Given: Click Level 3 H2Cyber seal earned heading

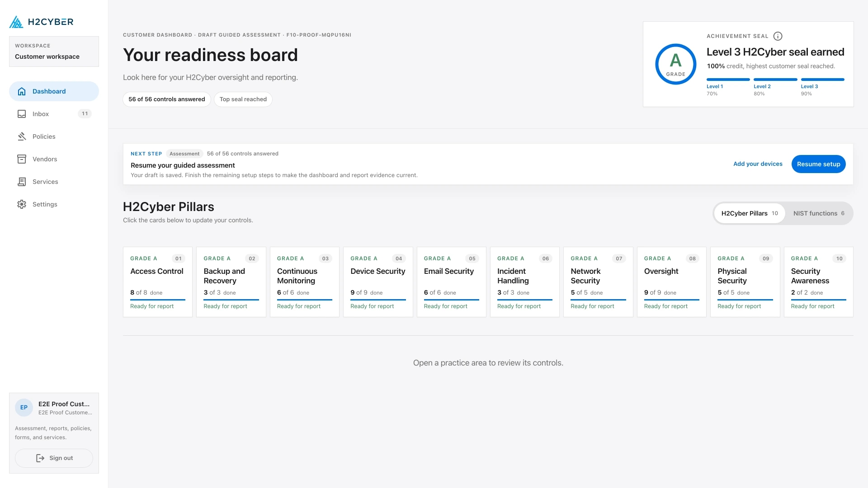Looking at the screenshot, I should tap(775, 52).
